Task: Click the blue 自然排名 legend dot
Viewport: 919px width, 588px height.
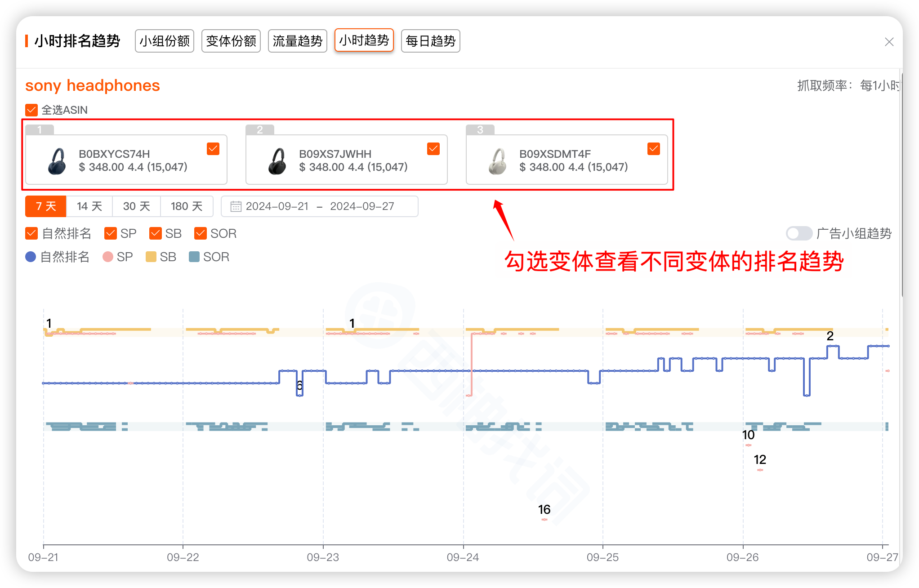Action: (x=31, y=257)
